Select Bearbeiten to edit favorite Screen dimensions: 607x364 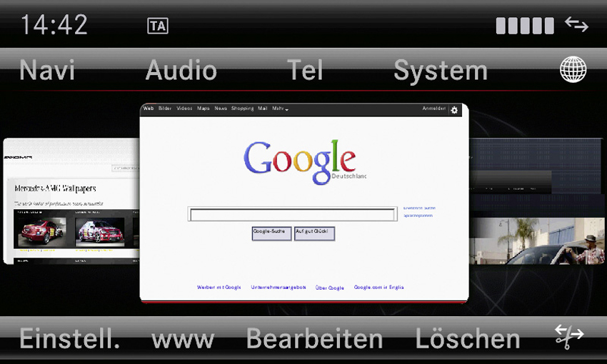[x=314, y=339]
